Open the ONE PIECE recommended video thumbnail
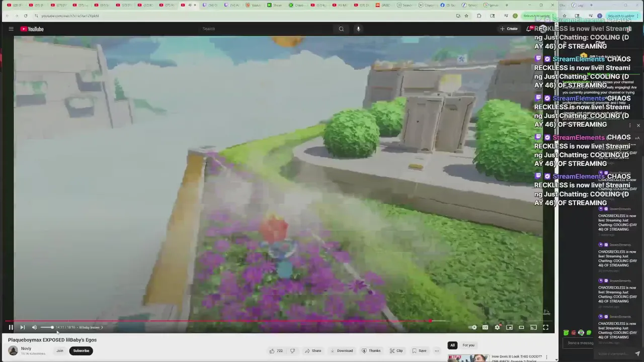Screen dimensions: 644x362 coord(468,358)
